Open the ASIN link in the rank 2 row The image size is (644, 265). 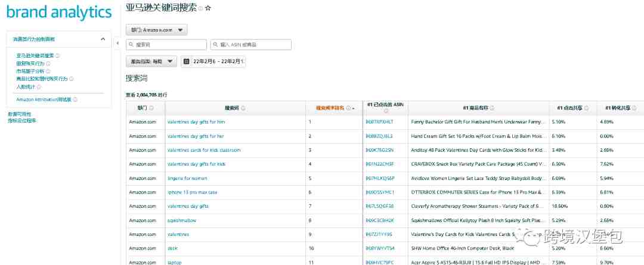click(379, 136)
